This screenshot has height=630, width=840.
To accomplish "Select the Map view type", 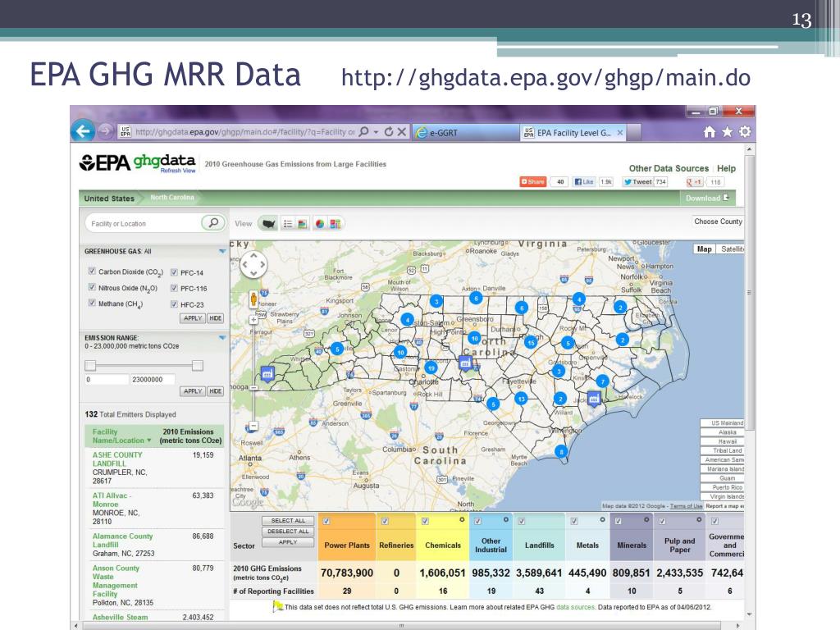I will coord(704,249).
